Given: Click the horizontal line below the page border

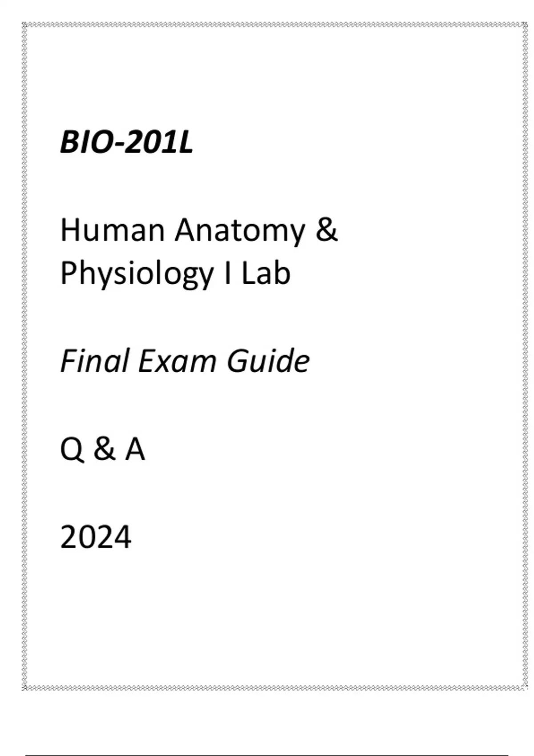Looking at the screenshot, I should click(x=267, y=755).
